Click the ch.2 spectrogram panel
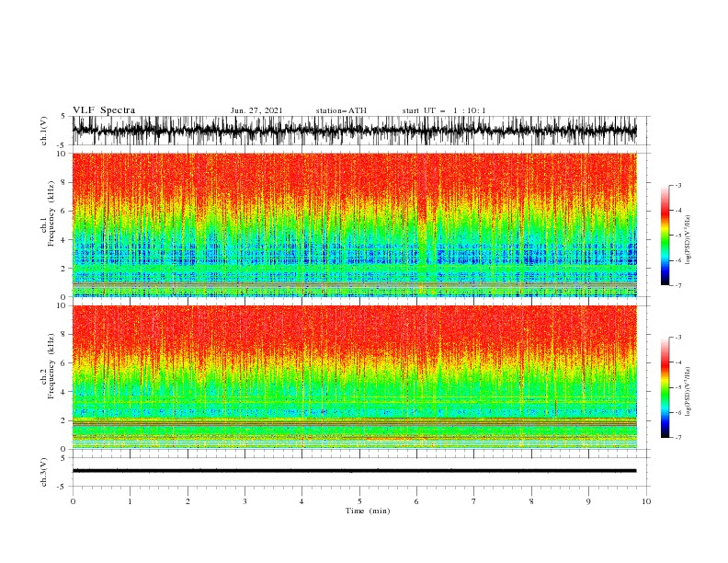Image resolution: width=728 pixels, height=563 pixels. (x=354, y=377)
